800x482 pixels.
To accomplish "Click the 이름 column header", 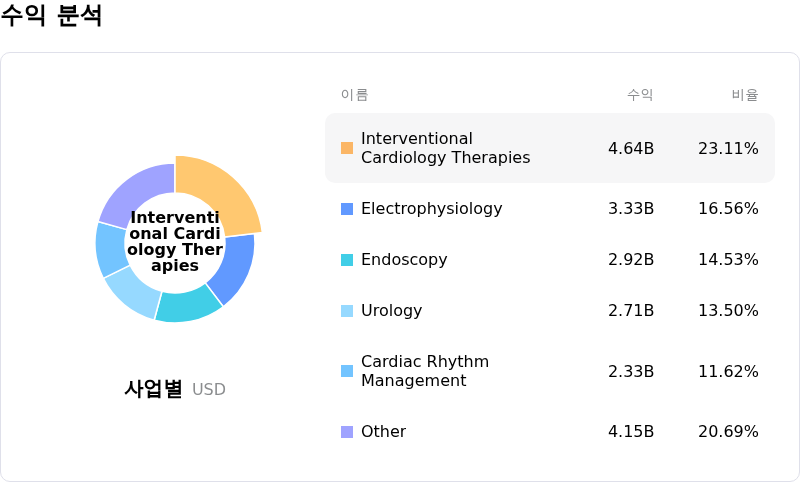I will (x=354, y=95).
